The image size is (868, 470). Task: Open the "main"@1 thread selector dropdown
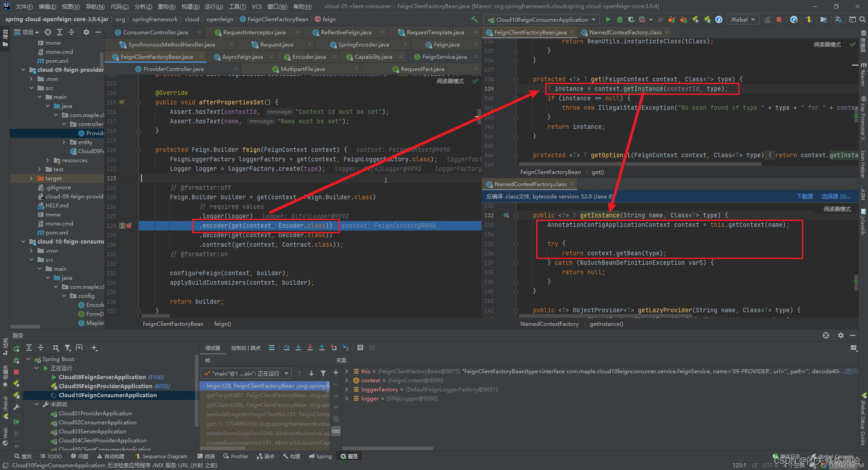246,373
